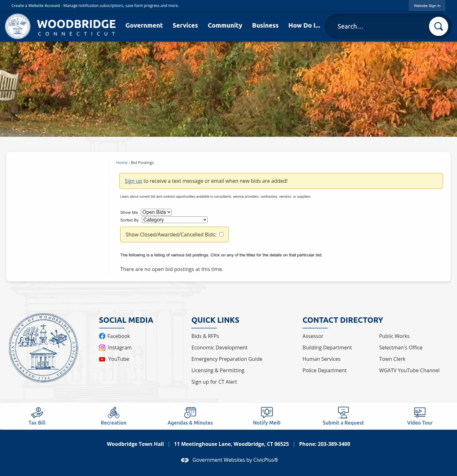Open Agendas & Minutes via calendar icon
The height and width of the screenshot is (476, 457).
point(190,413)
